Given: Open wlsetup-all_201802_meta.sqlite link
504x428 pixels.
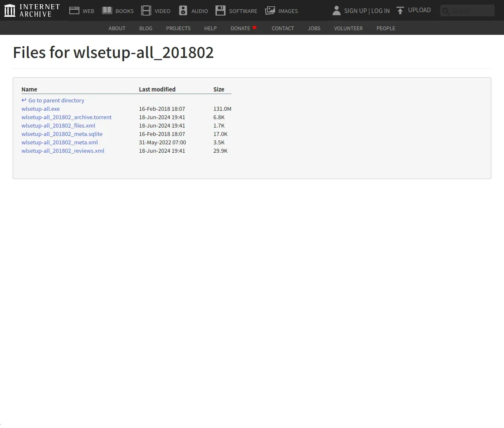Looking at the screenshot, I should tap(62, 134).
